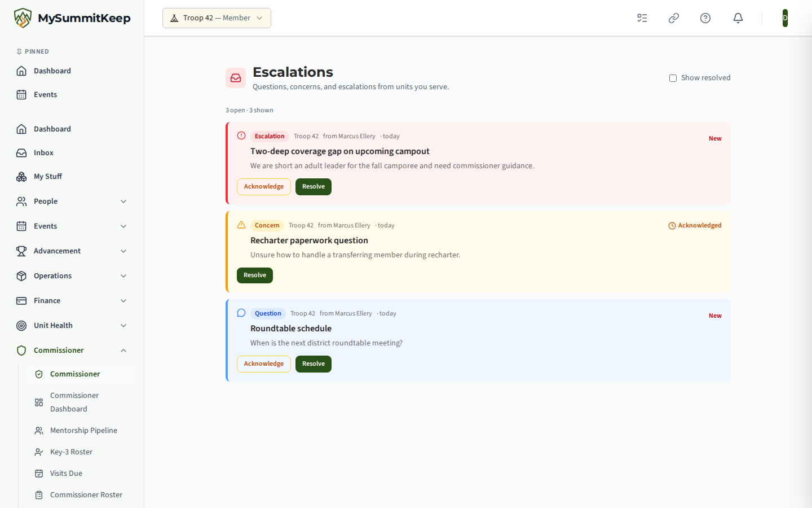This screenshot has width=812, height=508.
Task: Open Mentorship Pipeline page
Action: pyautogui.click(x=81, y=431)
